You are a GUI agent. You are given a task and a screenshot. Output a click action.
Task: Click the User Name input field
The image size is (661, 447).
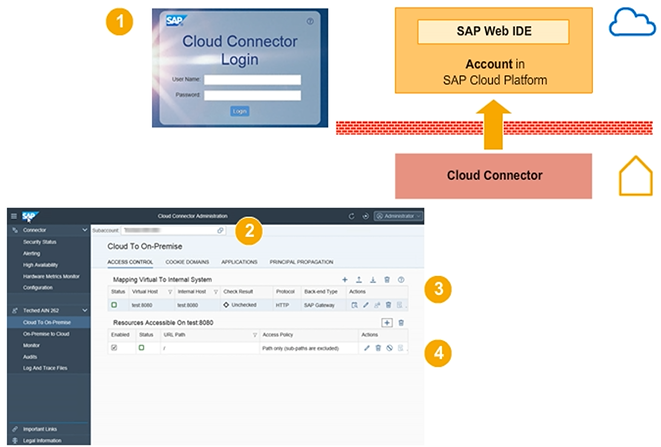tap(251, 80)
